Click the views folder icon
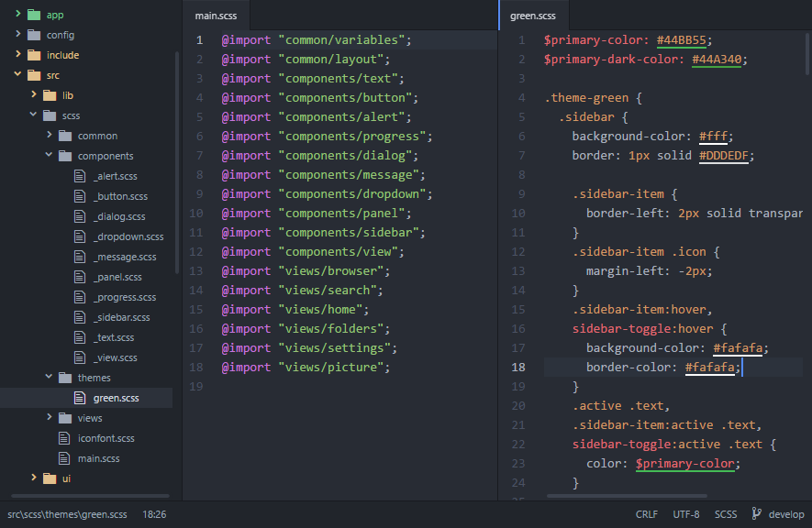The image size is (812, 528). pyautogui.click(x=65, y=418)
